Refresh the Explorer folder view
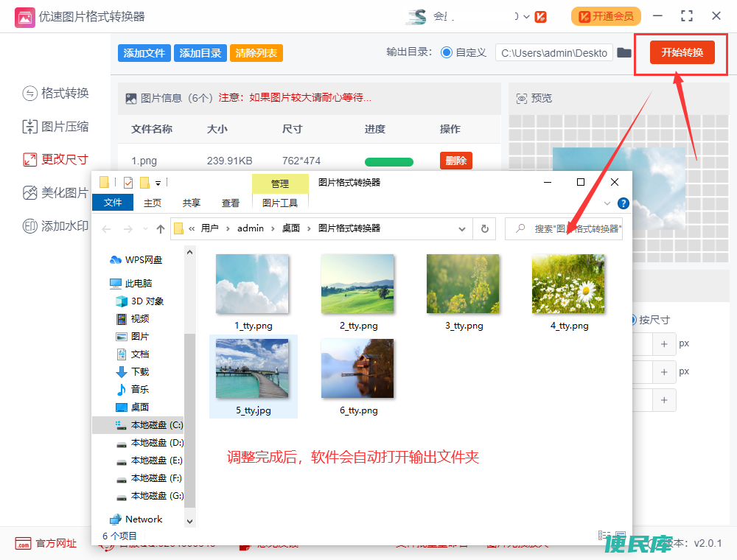The width and height of the screenshot is (737, 560). click(485, 229)
